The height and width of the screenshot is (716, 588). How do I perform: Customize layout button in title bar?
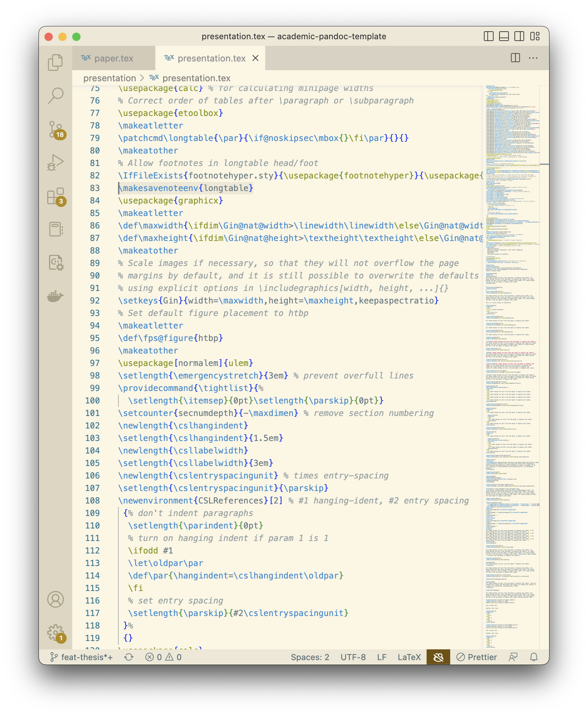pyautogui.click(x=535, y=36)
